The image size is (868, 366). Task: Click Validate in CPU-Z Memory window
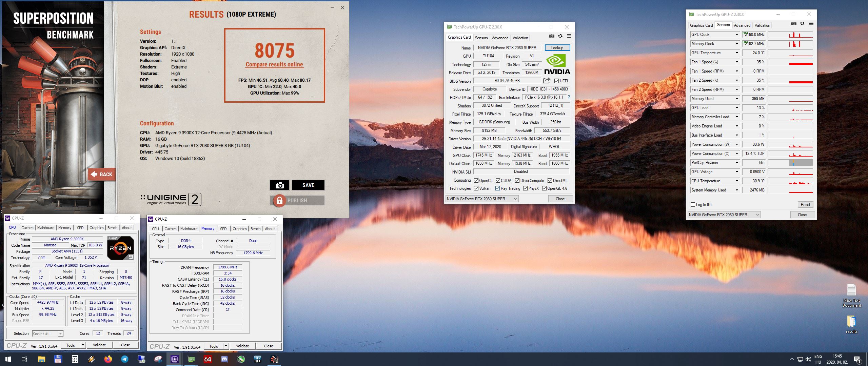click(242, 346)
